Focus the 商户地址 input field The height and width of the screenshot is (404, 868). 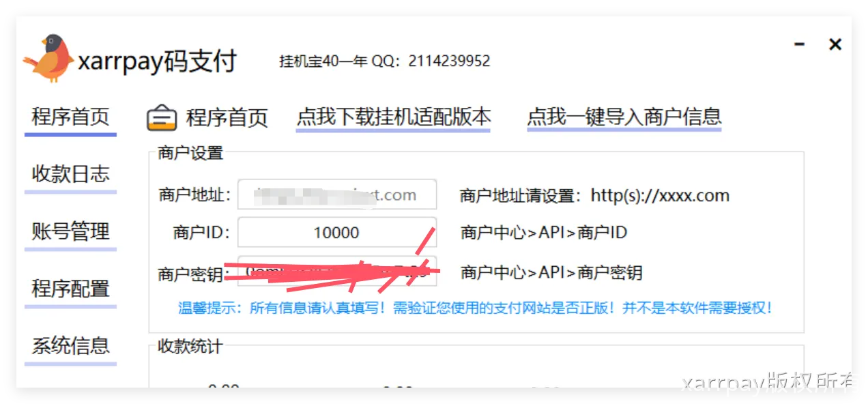[336, 195]
